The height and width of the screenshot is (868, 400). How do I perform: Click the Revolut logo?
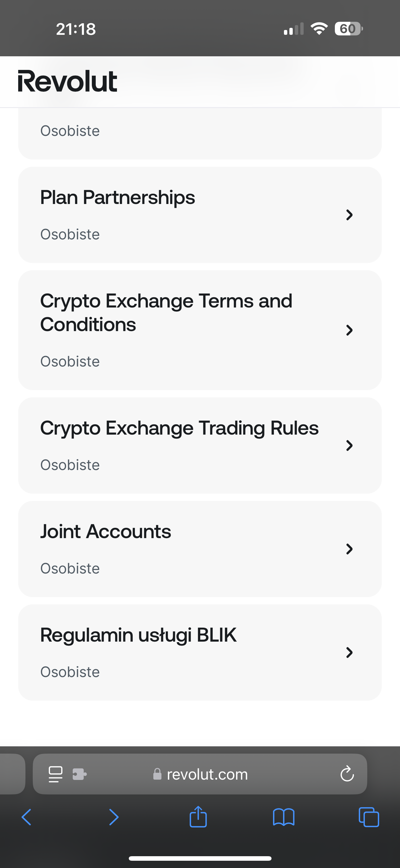68,81
